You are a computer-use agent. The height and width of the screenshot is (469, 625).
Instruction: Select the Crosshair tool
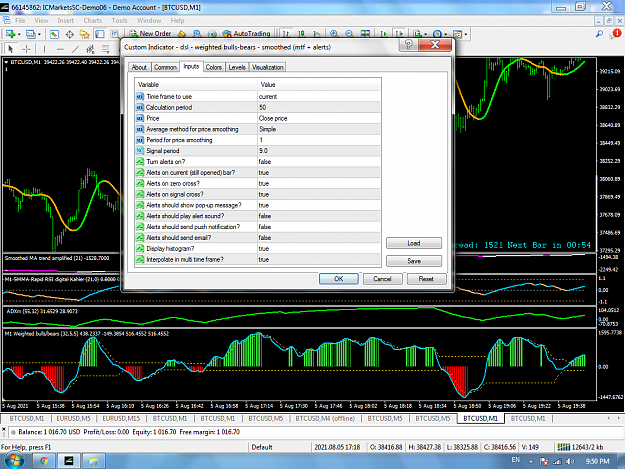click(26, 49)
